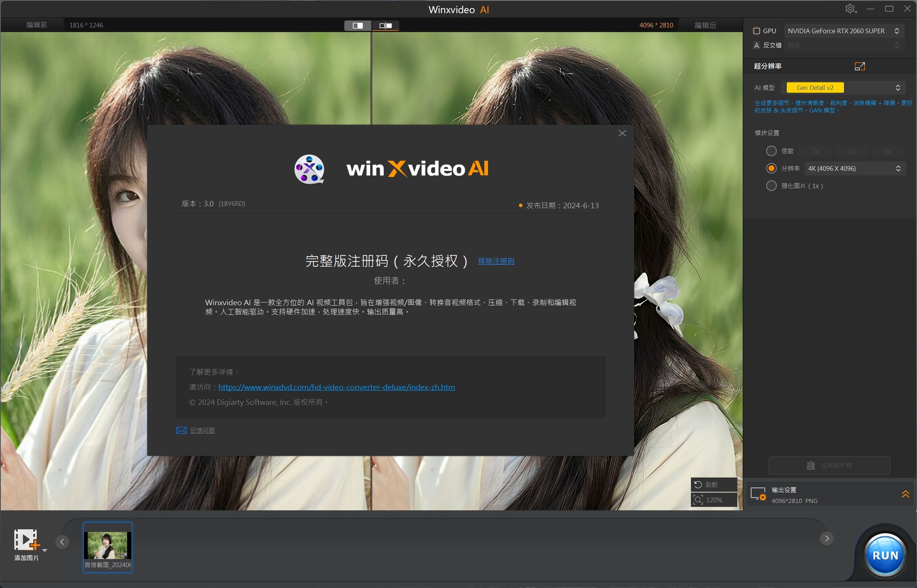Click the version 3.0 text

[197, 204]
